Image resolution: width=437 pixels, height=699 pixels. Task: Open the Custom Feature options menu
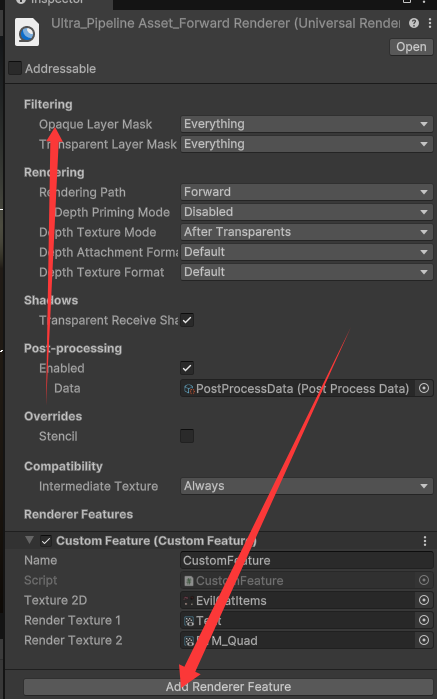pos(425,541)
